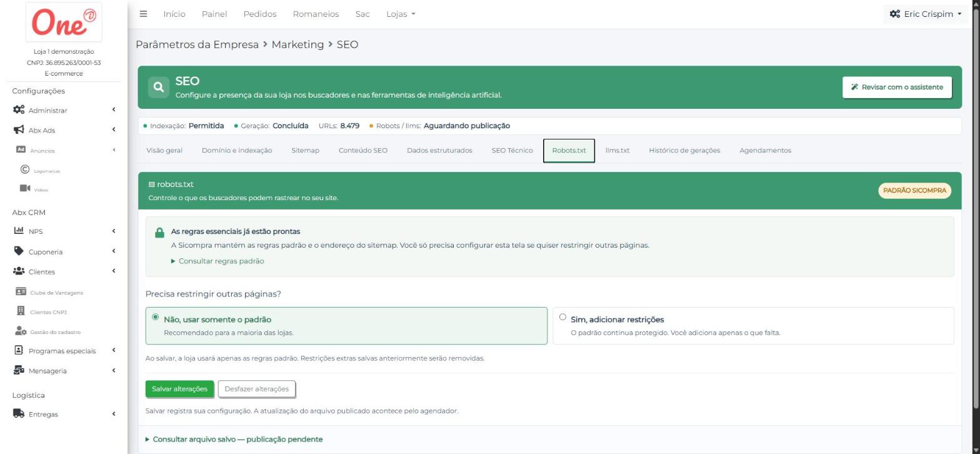980x454 pixels.
Task: Select 'Não, usar somente o padrão' radio
Action: pyautogui.click(x=156, y=317)
